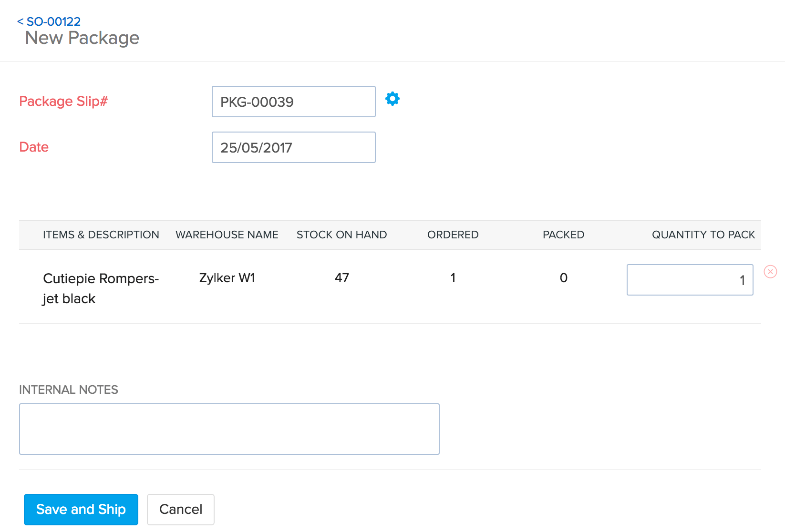Click the Packed column header

pyautogui.click(x=563, y=235)
